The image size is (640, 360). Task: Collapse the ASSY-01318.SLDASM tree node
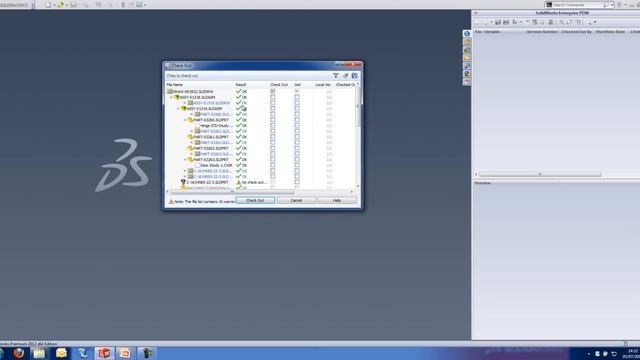(x=171, y=98)
